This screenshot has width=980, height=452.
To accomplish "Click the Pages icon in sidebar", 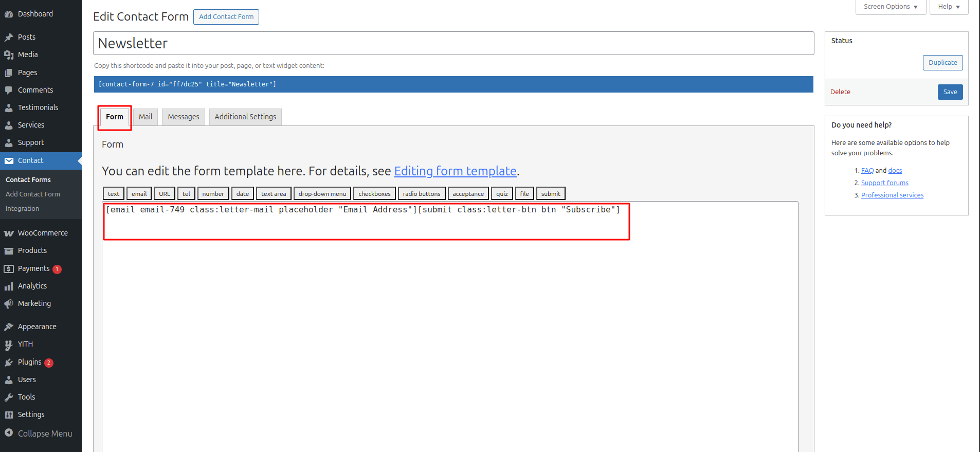I will [9, 73].
